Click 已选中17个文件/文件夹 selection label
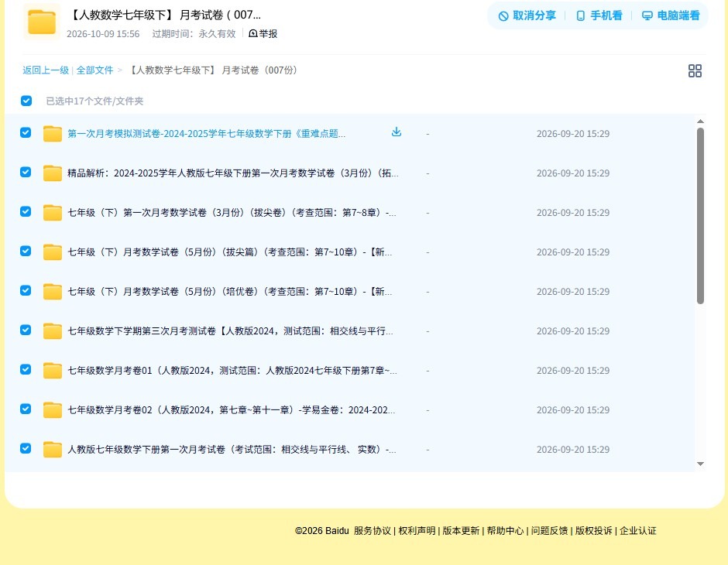The height and width of the screenshot is (565, 728). (x=94, y=101)
